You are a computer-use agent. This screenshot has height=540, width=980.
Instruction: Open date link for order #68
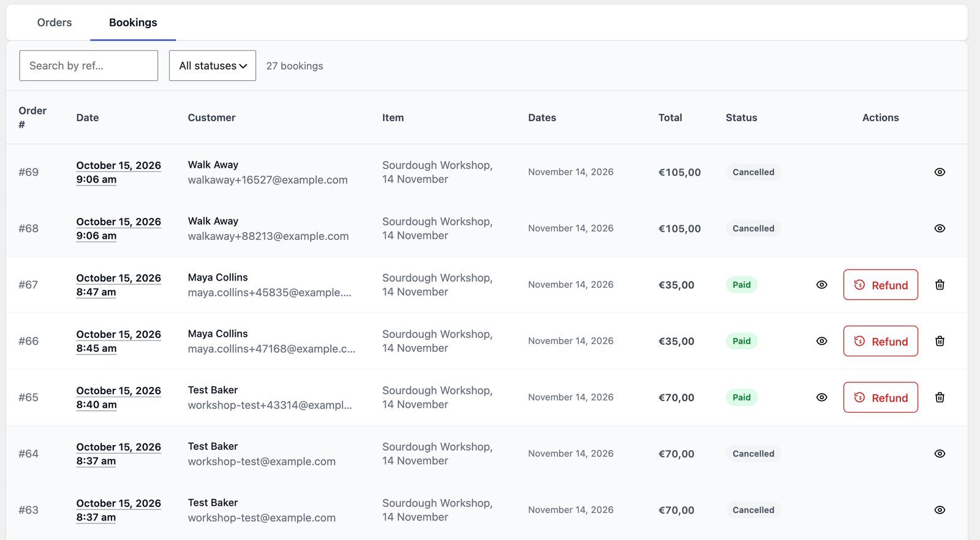coord(119,228)
